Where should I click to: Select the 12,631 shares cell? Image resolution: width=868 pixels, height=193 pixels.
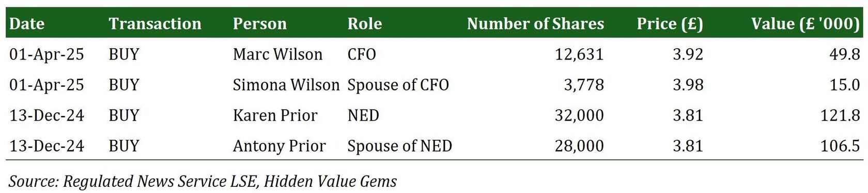579,54
